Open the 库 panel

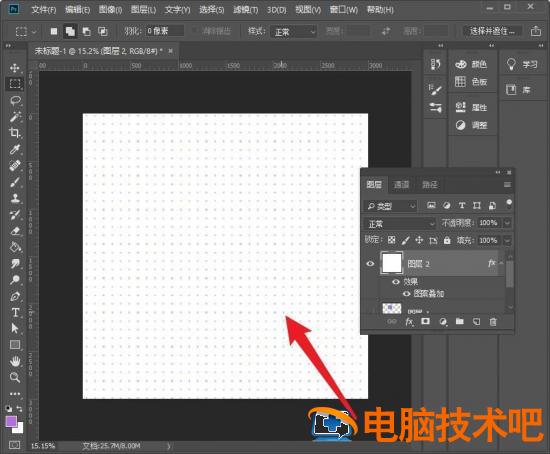point(518,90)
